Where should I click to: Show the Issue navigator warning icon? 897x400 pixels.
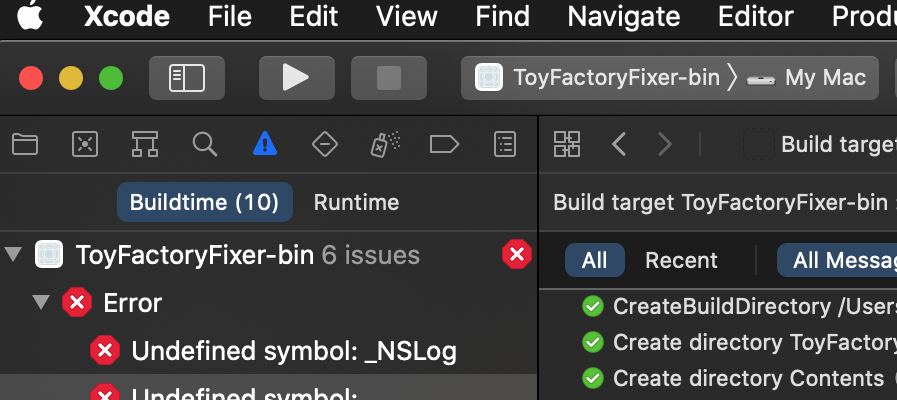coord(265,144)
